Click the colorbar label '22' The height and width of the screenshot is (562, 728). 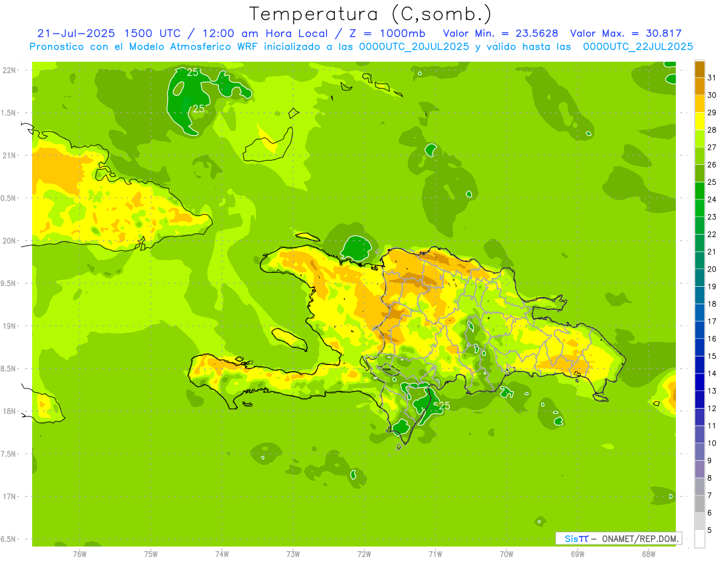point(712,235)
